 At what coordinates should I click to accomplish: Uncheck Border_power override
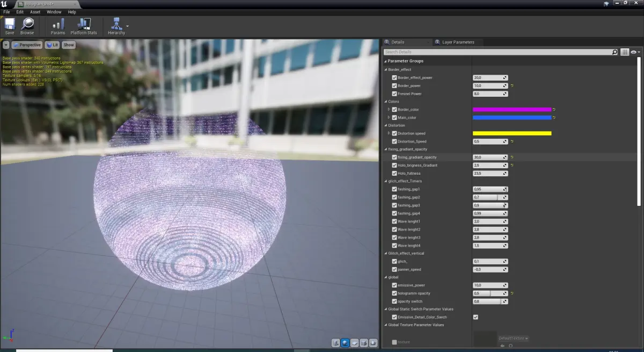coord(394,85)
